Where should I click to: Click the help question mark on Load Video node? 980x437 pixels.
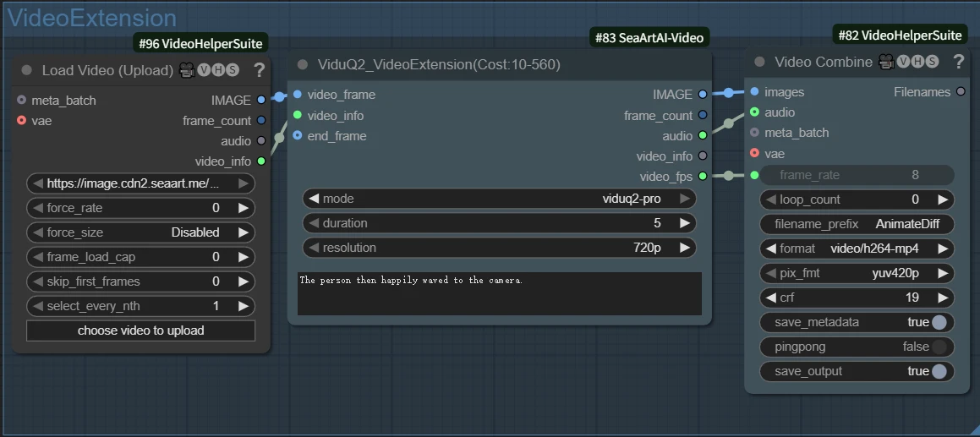(x=259, y=70)
